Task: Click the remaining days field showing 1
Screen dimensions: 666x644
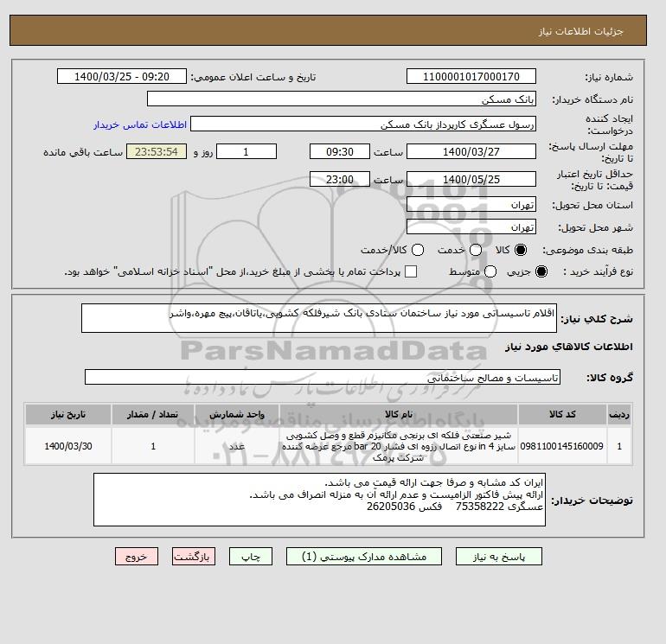Action: click(x=247, y=151)
